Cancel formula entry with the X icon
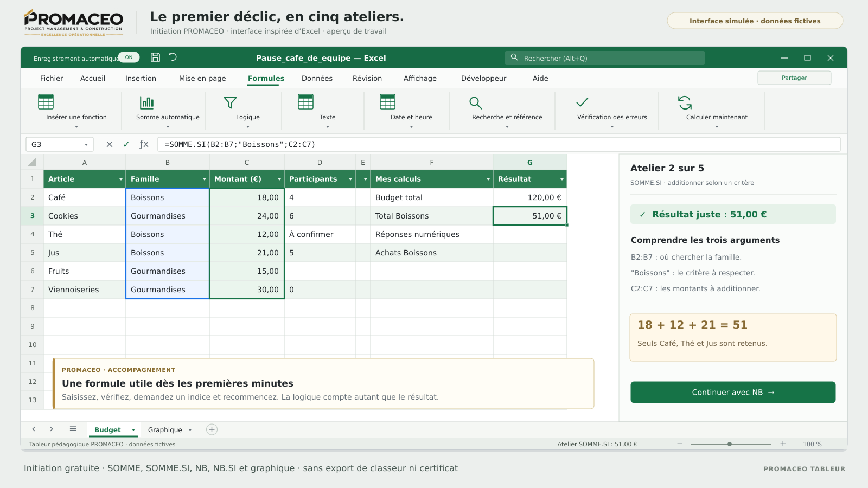 point(110,144)
